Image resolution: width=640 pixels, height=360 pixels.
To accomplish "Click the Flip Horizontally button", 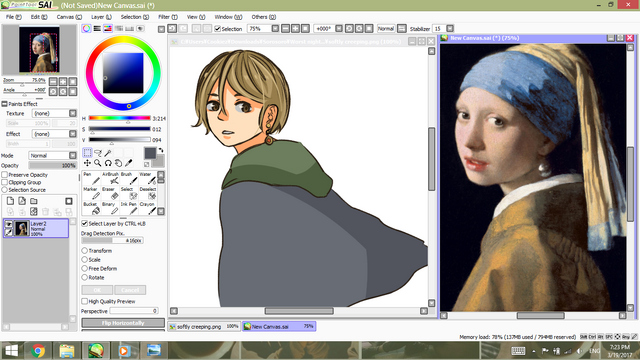I will [123, 323].
